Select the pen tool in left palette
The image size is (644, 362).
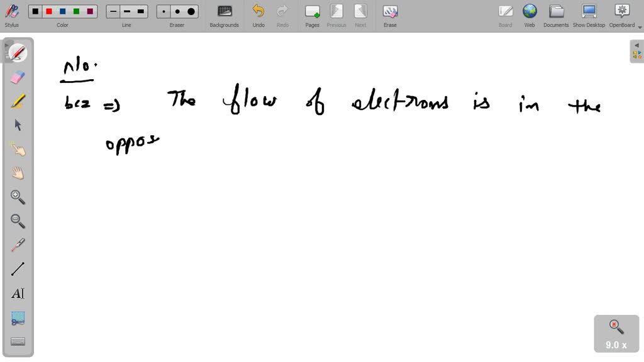tap(18, 53)
